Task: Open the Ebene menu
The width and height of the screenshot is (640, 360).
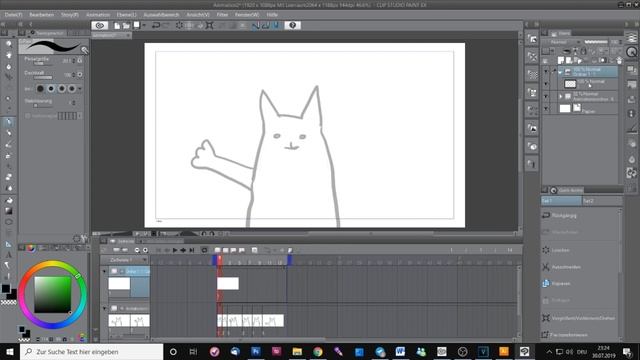Action: click(127, 15)
